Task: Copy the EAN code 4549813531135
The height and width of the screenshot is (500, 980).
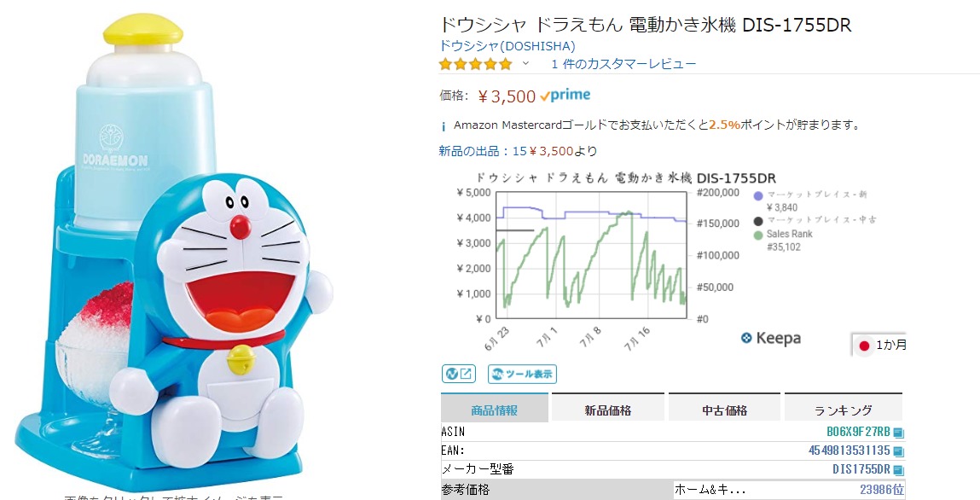Action: 898,451
